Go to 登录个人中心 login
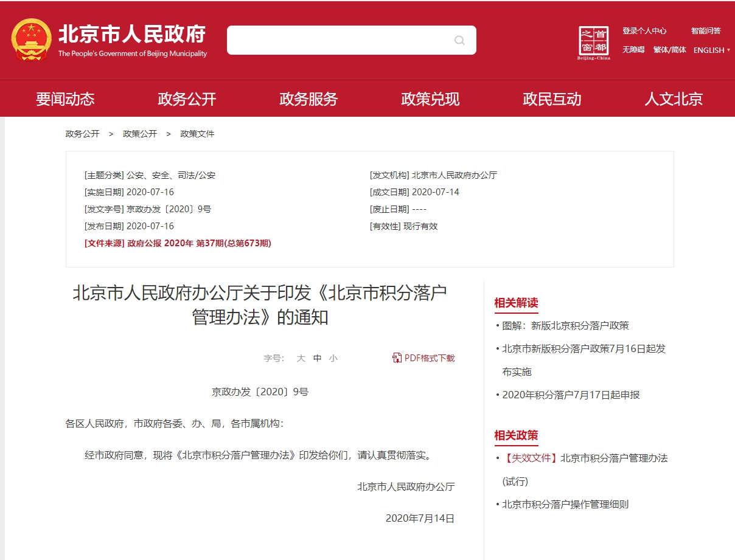 (644, 30)
